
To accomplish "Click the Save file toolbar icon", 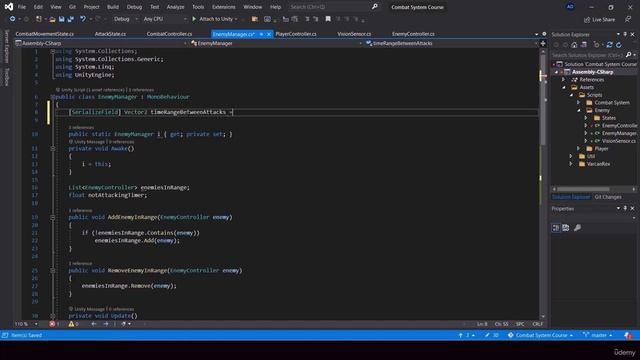I will [x=62, y=19].
